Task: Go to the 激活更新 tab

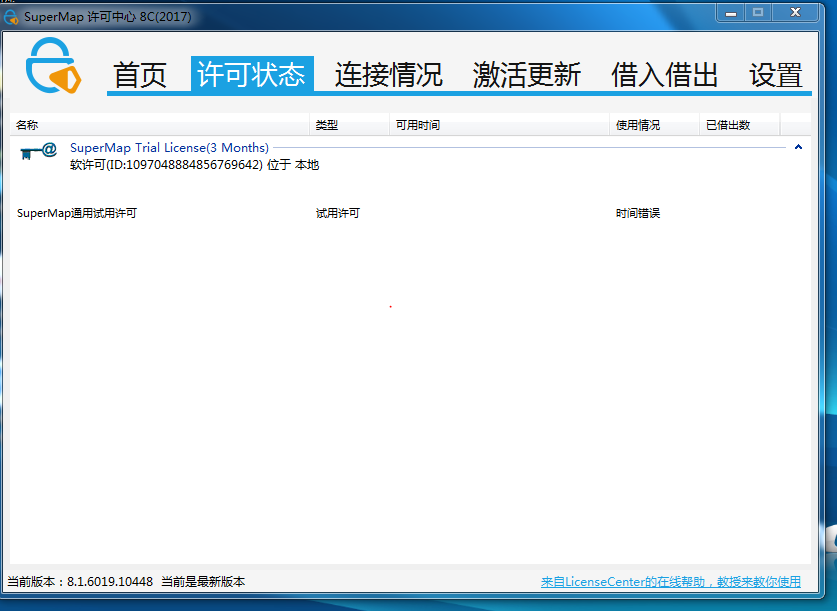Action: tap(527, 74)
